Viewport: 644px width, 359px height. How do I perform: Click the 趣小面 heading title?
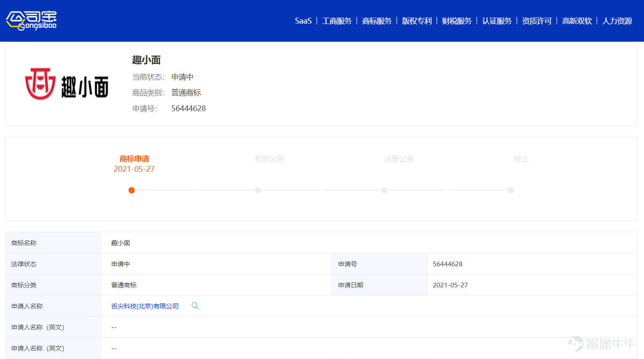[146, 60]
